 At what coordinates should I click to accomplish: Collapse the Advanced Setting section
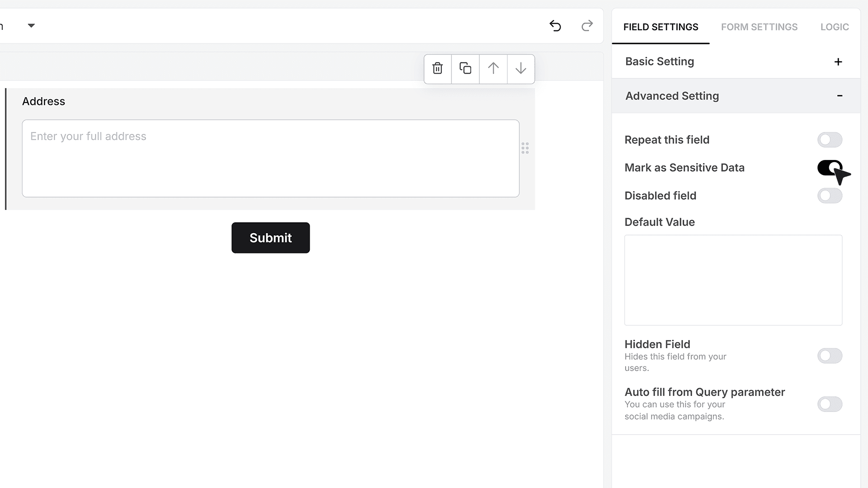[x=840, y=96]
